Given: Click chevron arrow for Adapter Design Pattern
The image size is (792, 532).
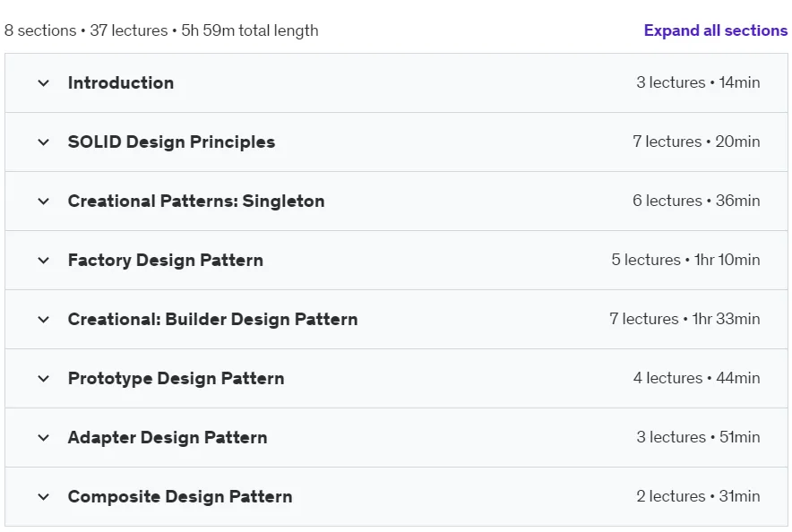Looking at the screenshot, I should point(43,438).
